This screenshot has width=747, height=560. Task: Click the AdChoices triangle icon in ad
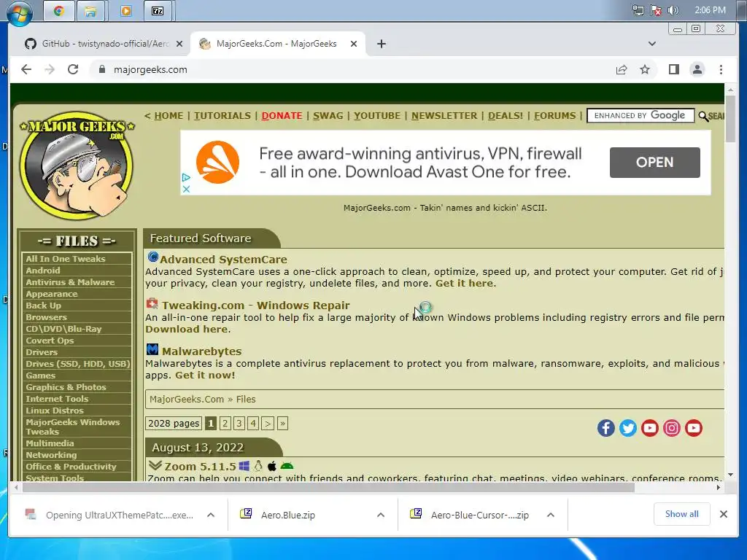(x=186, y=177)
